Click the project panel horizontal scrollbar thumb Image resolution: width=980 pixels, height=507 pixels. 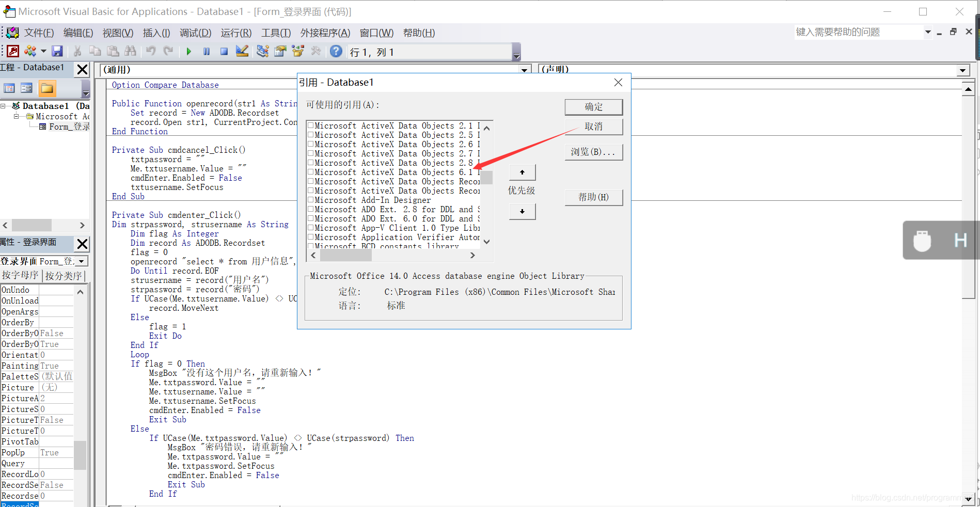31,225
